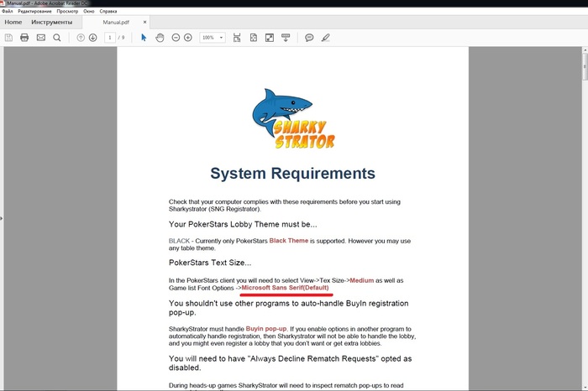Send file by email envelope icon
Viewport: 588px width, 391px height.
41,38
